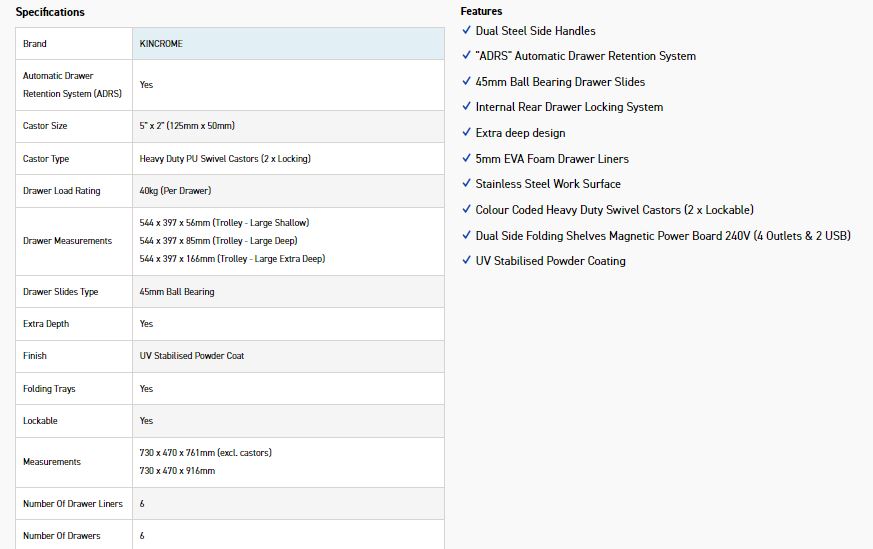Viewport: 873px width, 549px height.
Task: Click checkmark beside Stainless Steel Work Surface
Action: point(466,183)
